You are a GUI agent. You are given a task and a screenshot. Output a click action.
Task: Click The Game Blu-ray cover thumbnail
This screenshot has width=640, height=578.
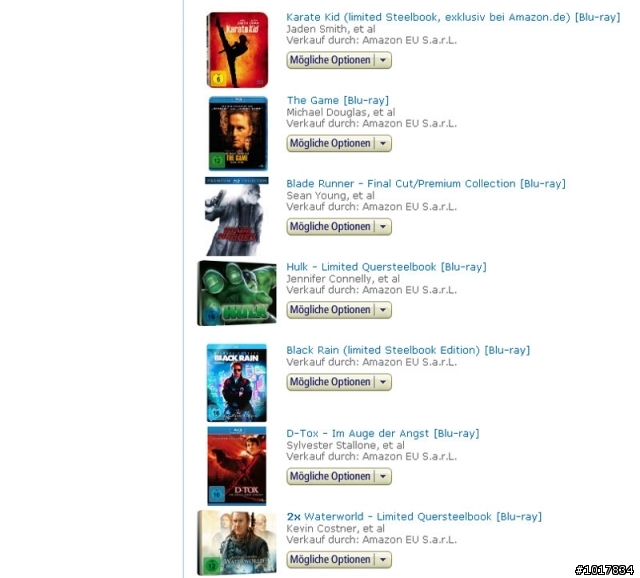(x=238, y=133)
